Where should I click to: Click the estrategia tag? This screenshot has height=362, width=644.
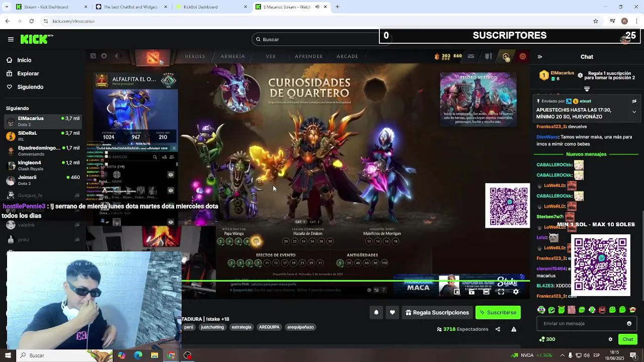click(x=242, y=327)
